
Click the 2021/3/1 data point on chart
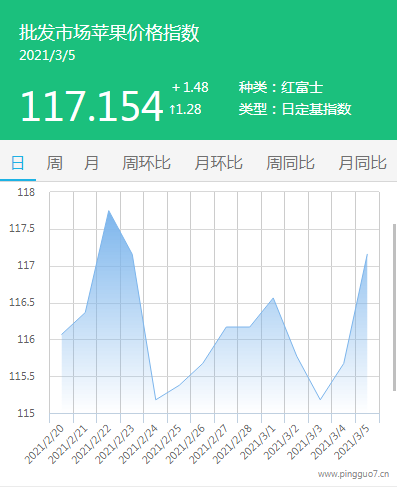click(x=273, y=298)
